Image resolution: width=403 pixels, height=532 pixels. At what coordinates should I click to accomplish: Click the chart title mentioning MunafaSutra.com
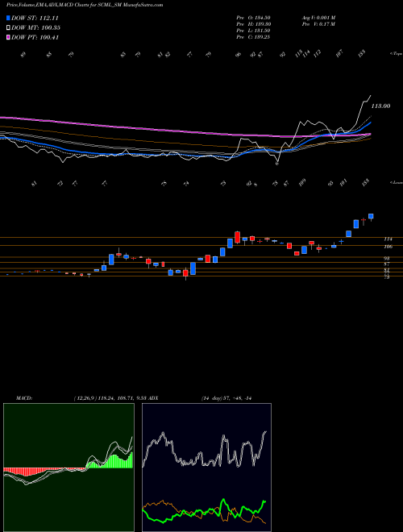(x=85, y=5)
